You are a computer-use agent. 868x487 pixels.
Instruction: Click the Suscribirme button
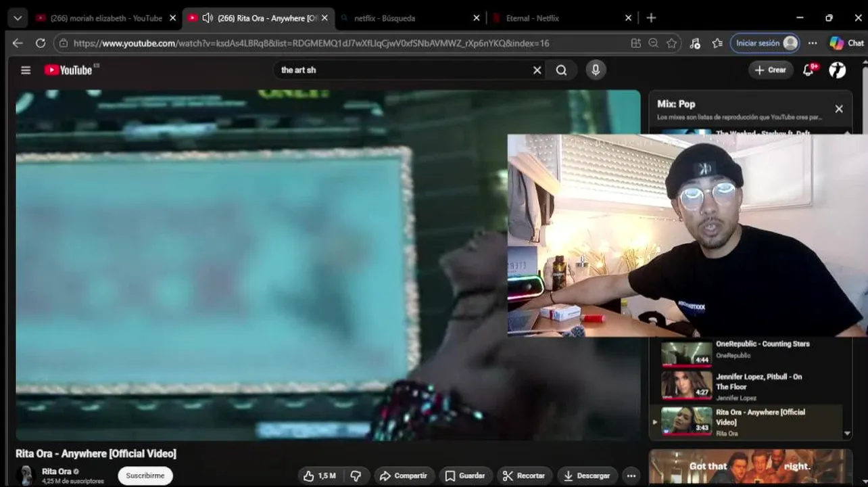click(x=145, y=476)
